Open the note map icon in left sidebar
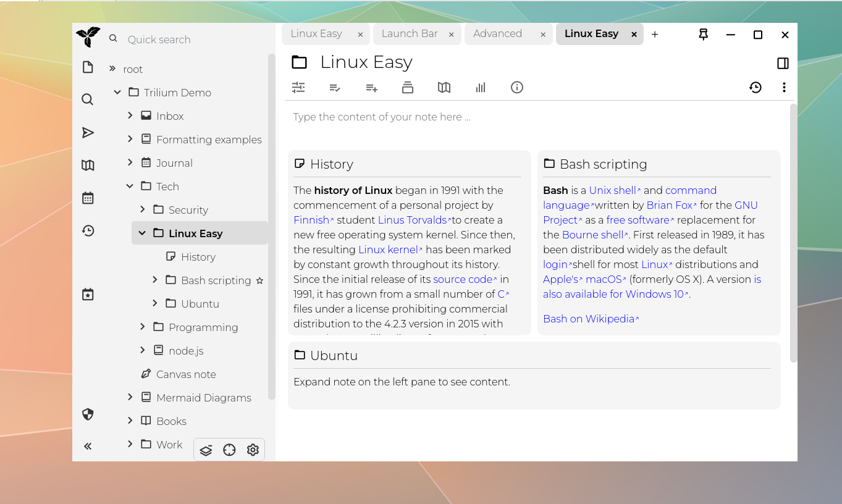The width and height of the screenshot is (842, 504). (x=88, y=165)
